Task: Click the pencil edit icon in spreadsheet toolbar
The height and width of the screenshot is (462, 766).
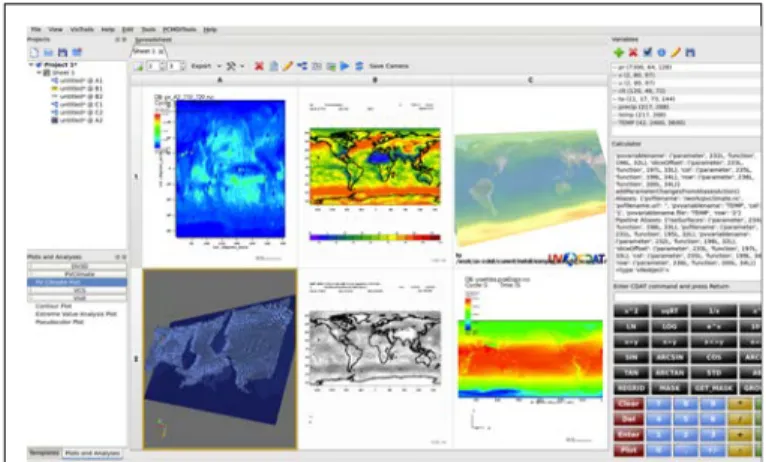Action: click(x=288, y=66)
